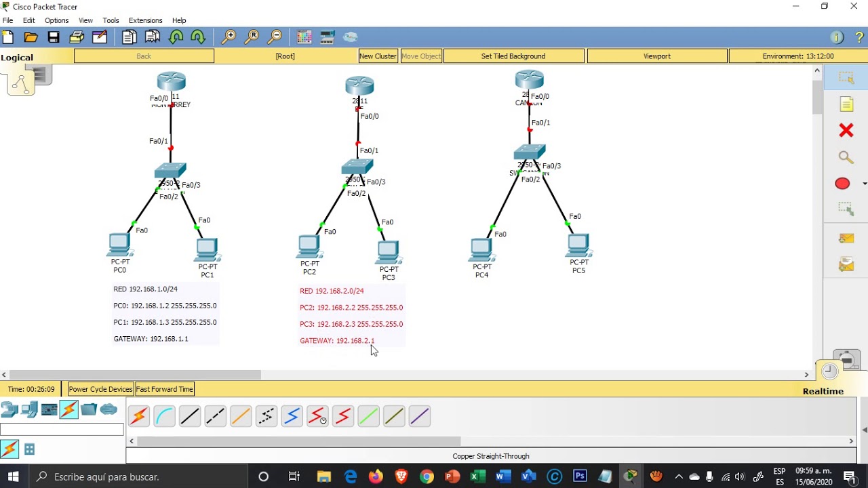868x488 pixels.
Task: Click Set Tiled Background button
Action: tap(513, 56)
